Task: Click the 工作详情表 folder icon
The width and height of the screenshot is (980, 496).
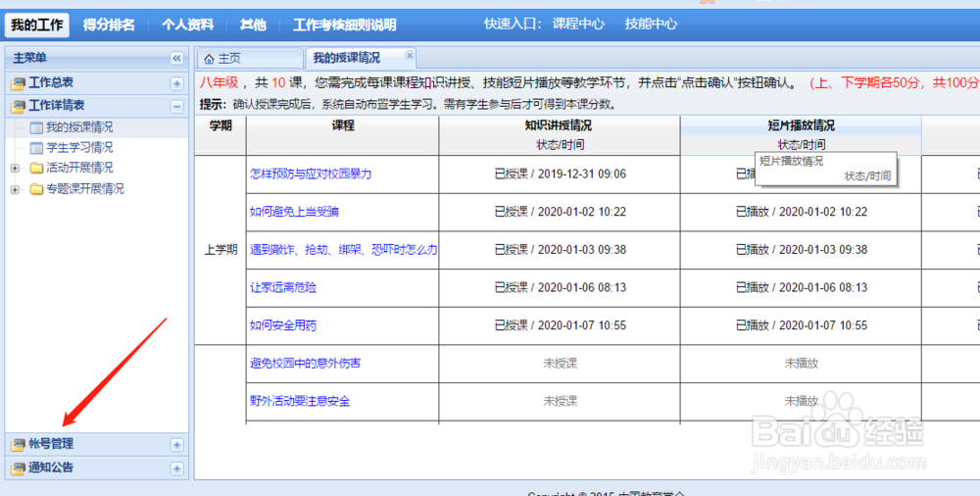Action: tap(18, 106)
